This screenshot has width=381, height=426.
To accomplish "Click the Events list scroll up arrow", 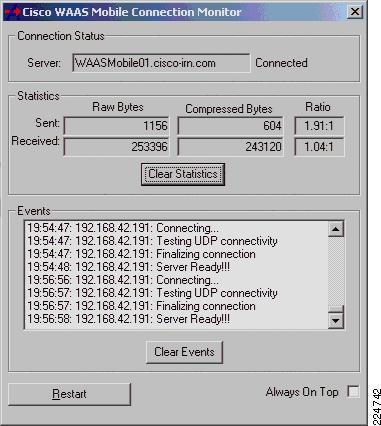I will 335,229.
